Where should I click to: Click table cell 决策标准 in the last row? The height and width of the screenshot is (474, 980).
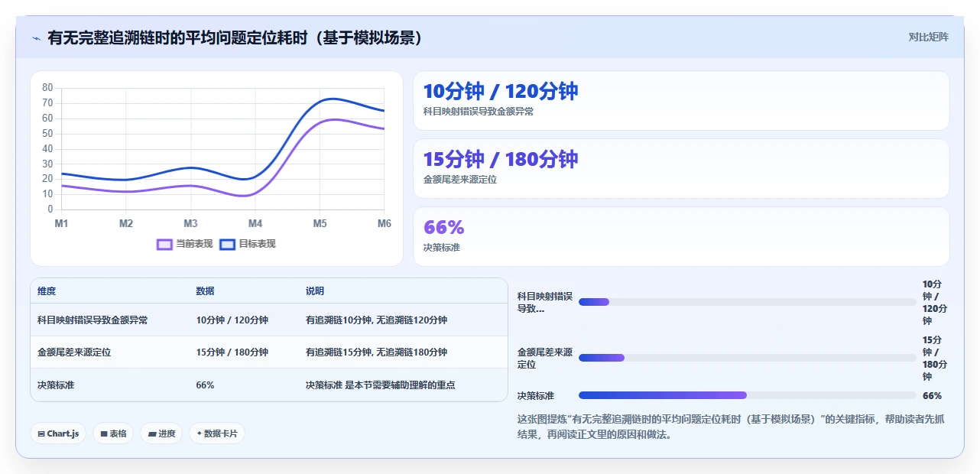56,385
